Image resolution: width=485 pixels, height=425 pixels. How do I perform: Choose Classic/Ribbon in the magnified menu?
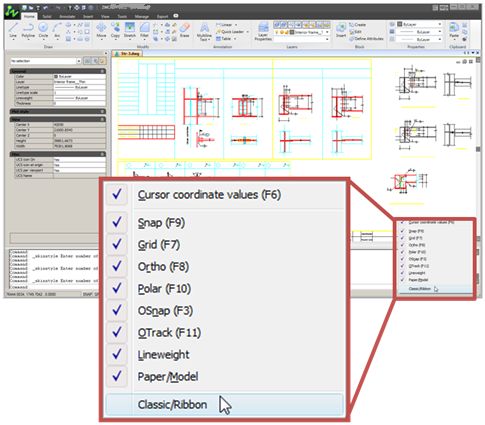click(224, 405)
